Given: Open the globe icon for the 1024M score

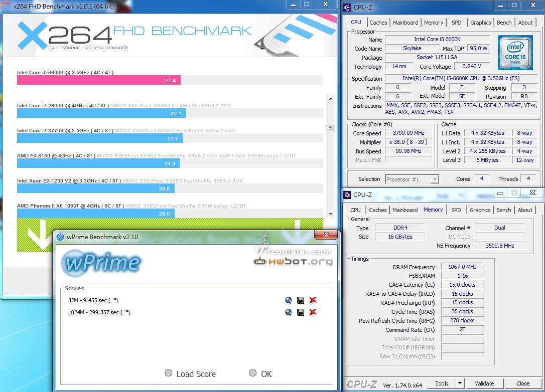Looking at the screenshot, I should coord(288,312).
